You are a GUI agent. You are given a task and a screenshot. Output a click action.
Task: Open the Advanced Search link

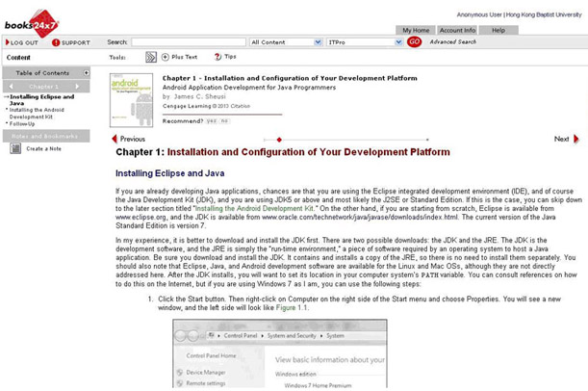[x=453, y=41]
